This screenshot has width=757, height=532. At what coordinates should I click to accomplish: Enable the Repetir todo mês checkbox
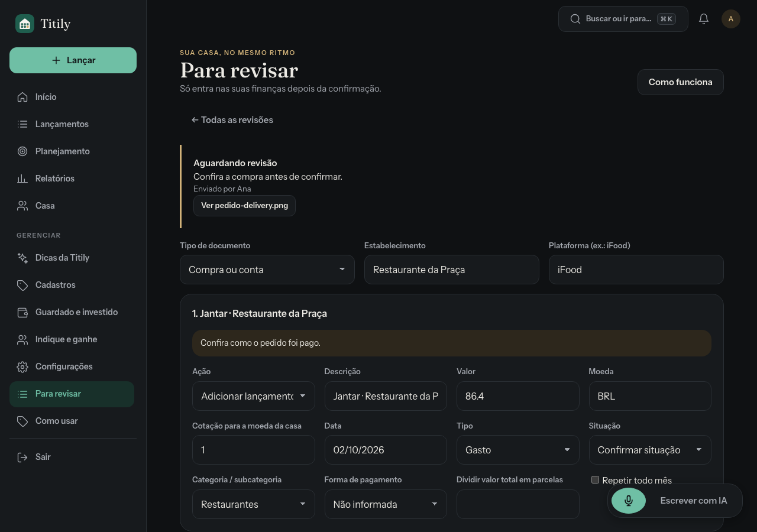click(596, 480)
